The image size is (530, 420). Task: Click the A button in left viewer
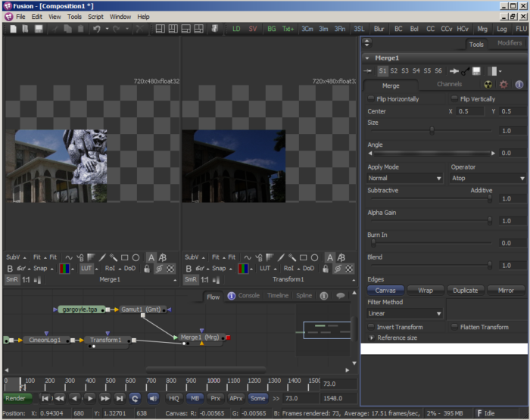pyautogui.click(x=151, y=257)
